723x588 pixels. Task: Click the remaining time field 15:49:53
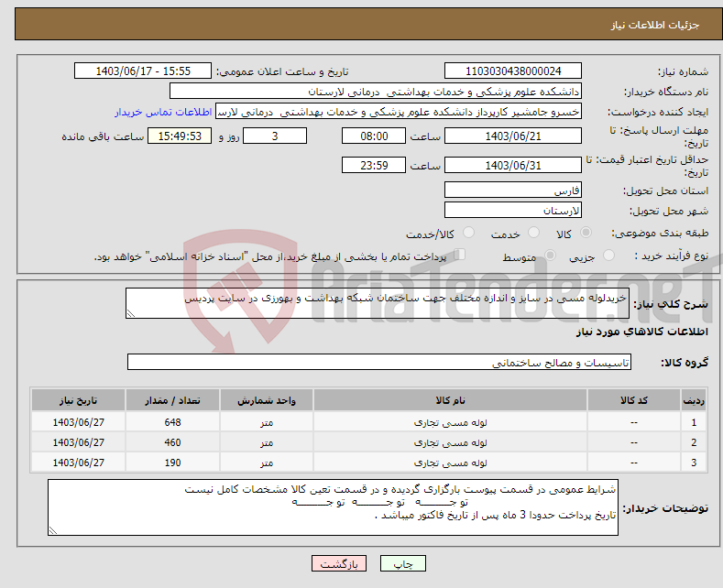click(x=180, y=136)
